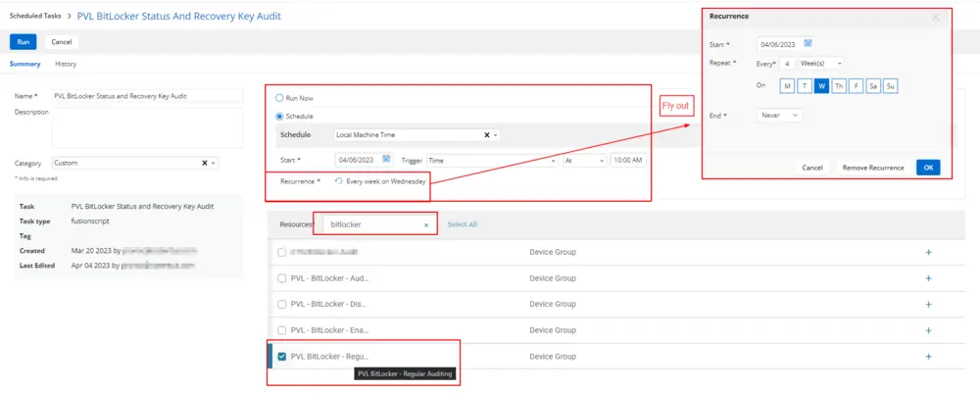This screenshot has height=393, width=980.
Task: Check the PVL - BitLocker - Aud... checkbox
Action: [x=282, y=278]
